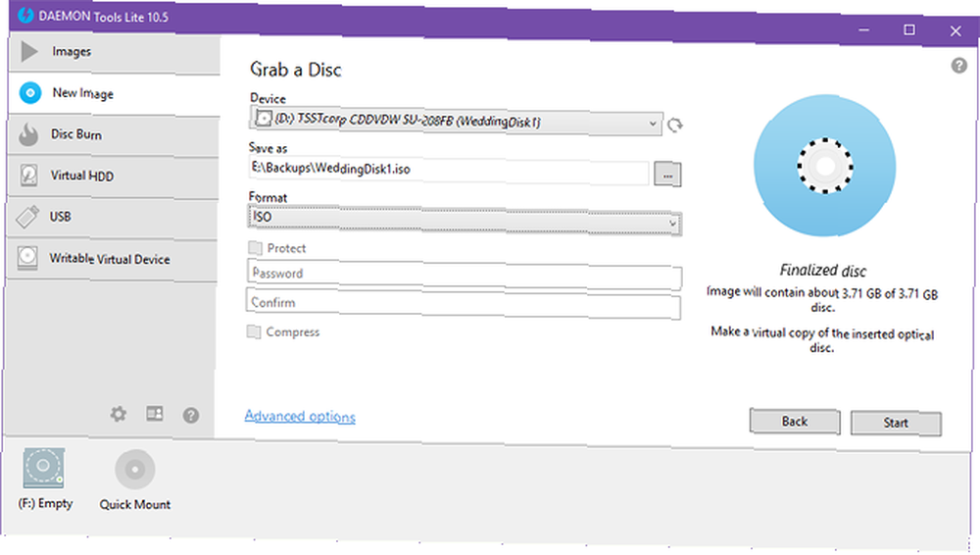This screenshot has height=555, width=980.
Task: Click the Virtual HDD drive icon
Action: tap(28, 176)
